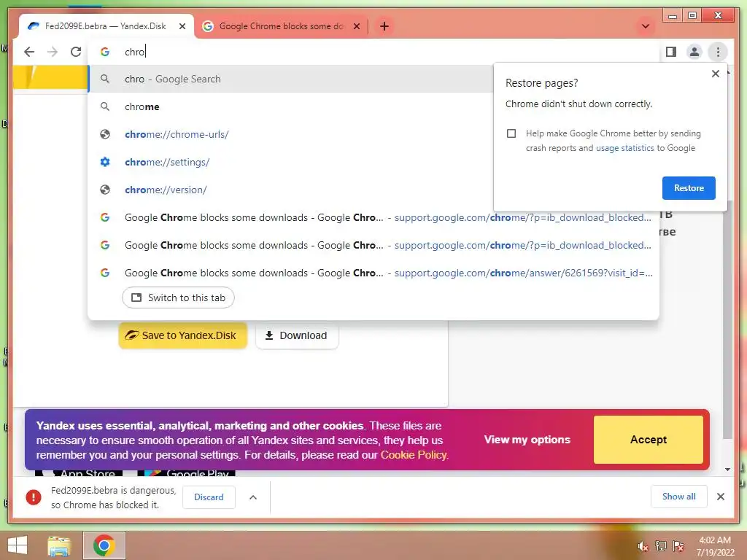Click Save to Yandex.Disk button
Viewport: 747px width, 560px height.
click(183, 335)
